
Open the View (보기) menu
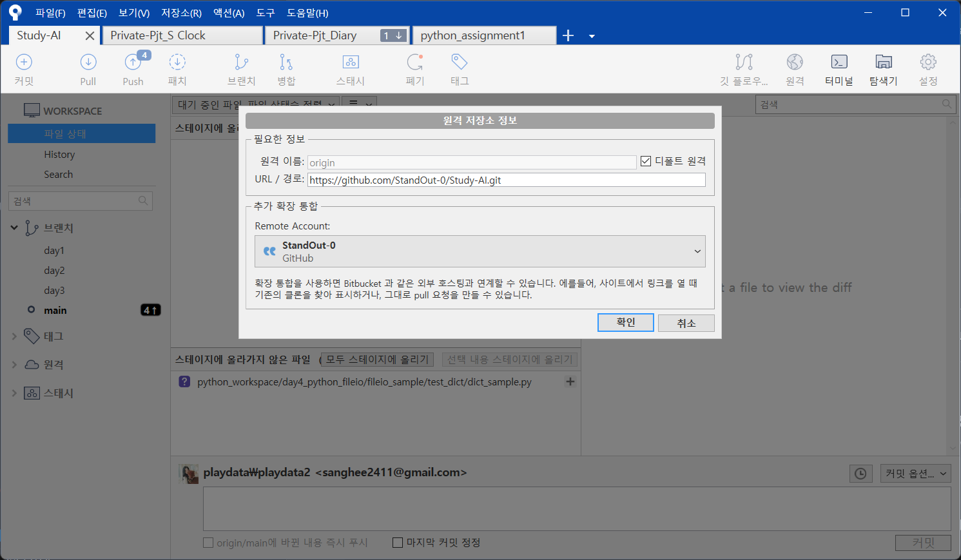pyautogui.click(x=134, y=13)
